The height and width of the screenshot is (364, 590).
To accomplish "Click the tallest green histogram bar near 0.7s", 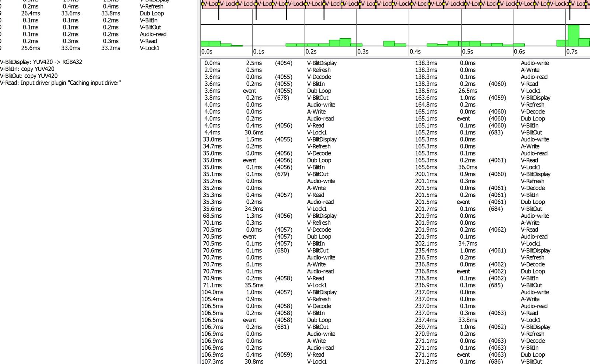I will [x=573, y=35].
